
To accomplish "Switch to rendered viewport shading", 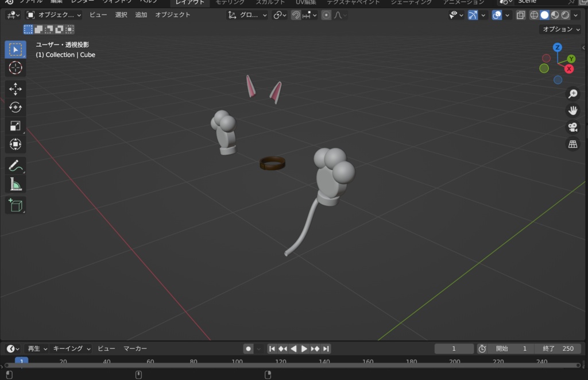I will [x=565, y=15].
